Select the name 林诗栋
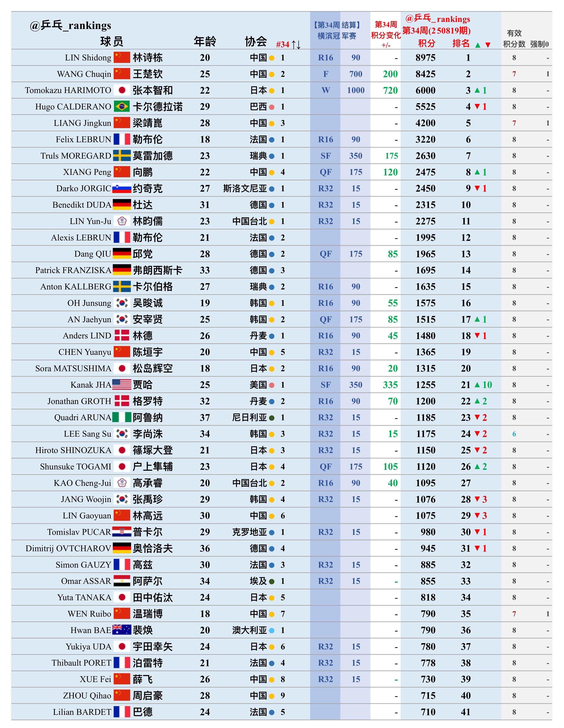This screenshot has width=564, height=728. (x=148, y=58)
